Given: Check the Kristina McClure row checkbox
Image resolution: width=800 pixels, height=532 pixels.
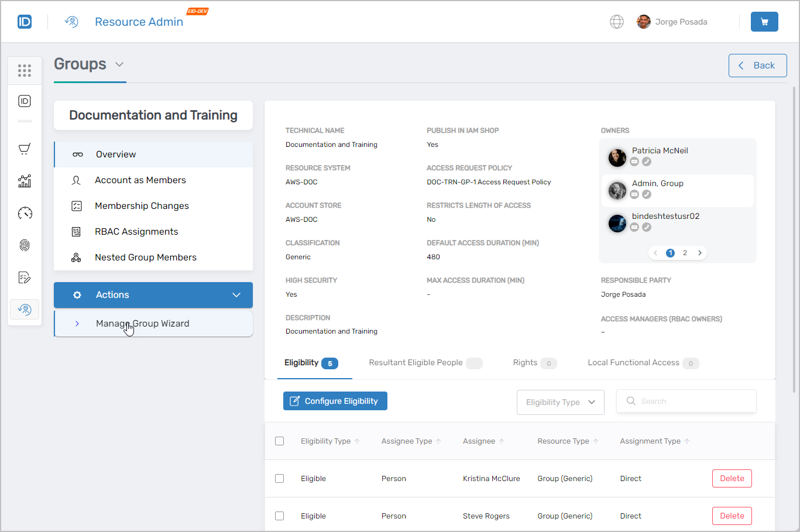Looking at the screenshot, I should coord(280,479).
